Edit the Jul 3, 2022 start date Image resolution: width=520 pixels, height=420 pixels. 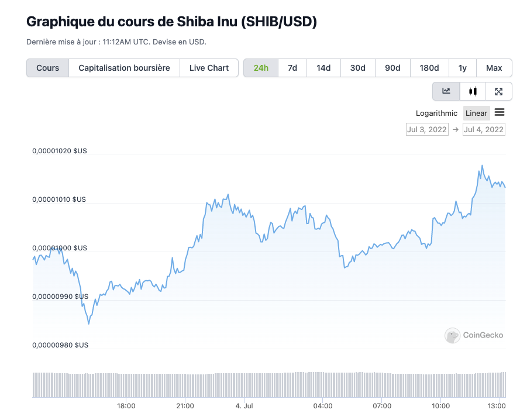point(427,129)
